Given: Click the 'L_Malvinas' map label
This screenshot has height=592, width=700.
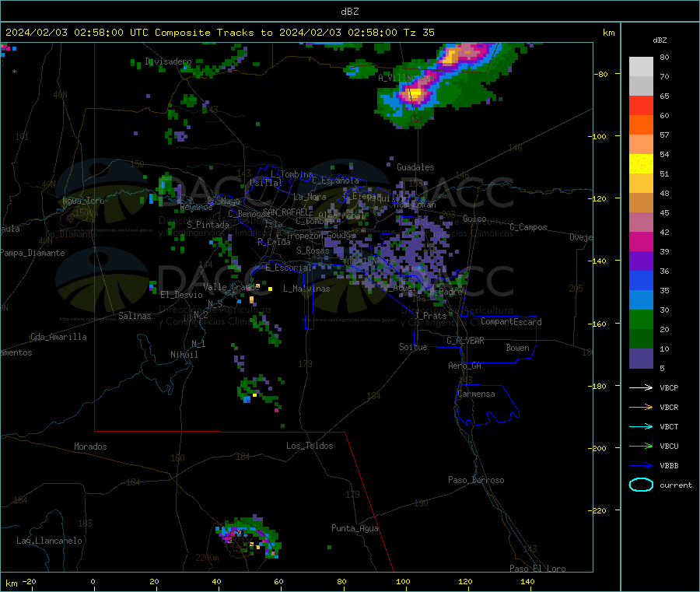Looking at the screenshot, I should 306,289.
